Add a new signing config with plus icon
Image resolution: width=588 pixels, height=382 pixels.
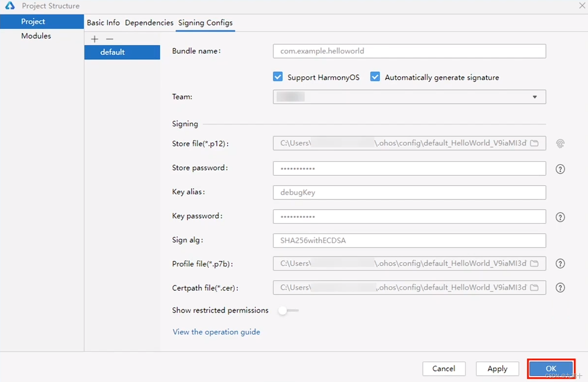(x=95, y=39)
